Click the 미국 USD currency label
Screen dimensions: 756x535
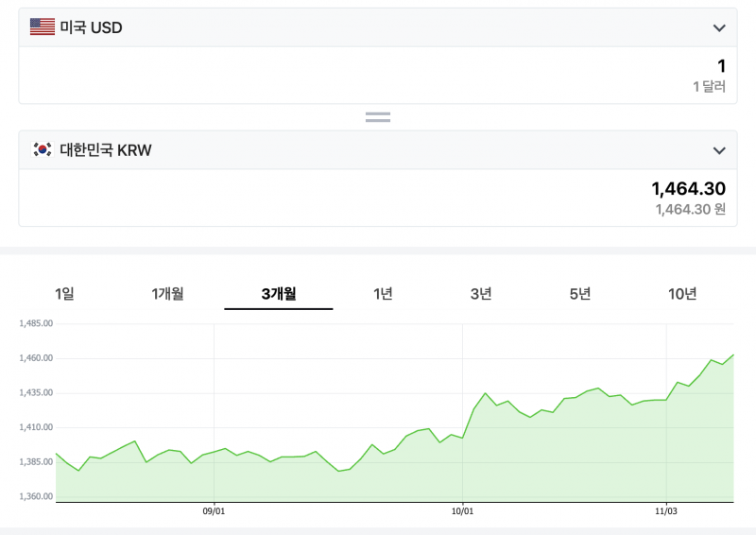click(91, 27)
